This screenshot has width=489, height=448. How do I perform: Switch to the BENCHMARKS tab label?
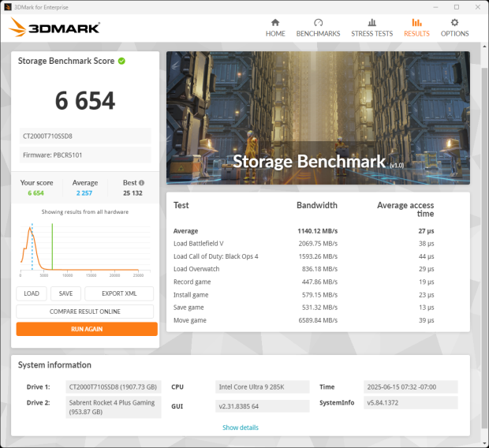click(318, 34)
